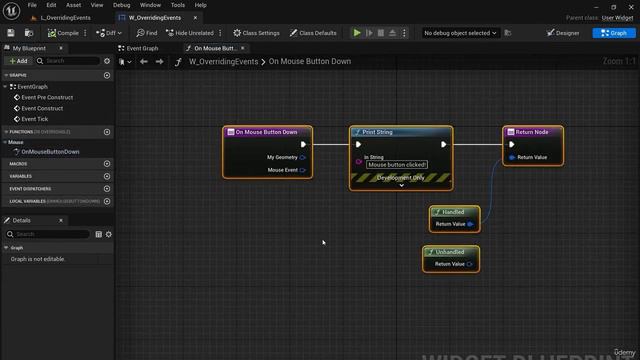Switch to Graph mode
This screenshot has height=360, width=640.
[x=614, y=33]
